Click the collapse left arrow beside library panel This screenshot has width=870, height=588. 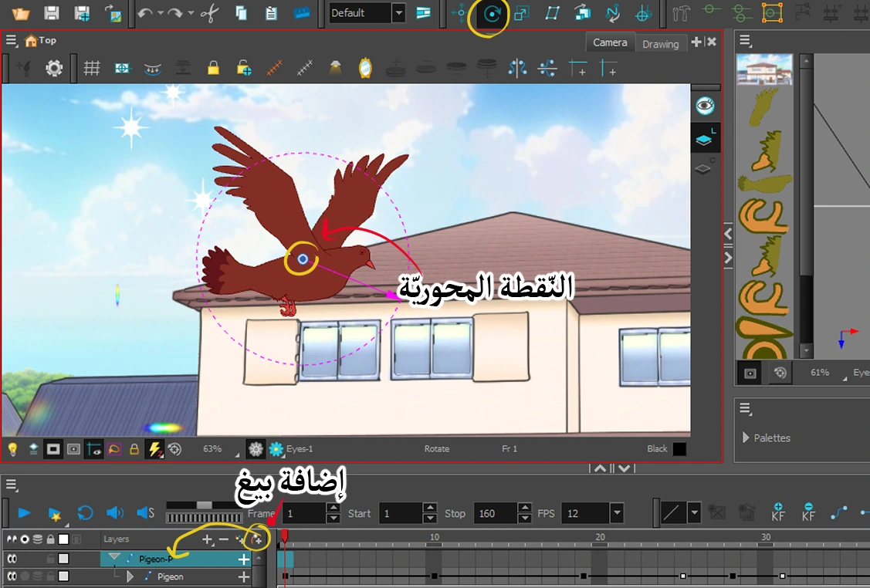pyautogui.click(x=728, y=234)
